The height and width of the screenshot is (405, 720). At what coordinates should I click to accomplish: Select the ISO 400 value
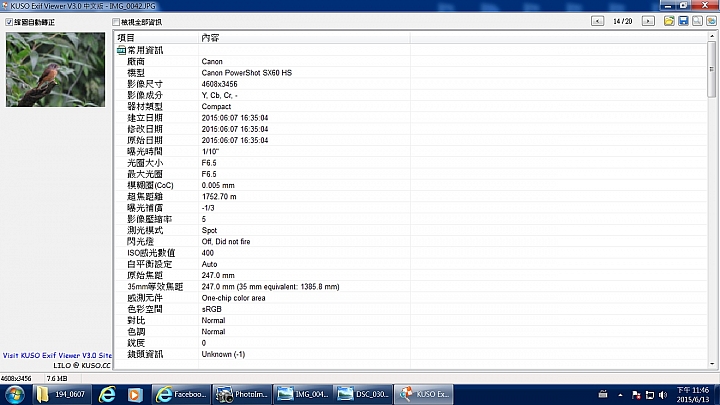click(208, 253)
